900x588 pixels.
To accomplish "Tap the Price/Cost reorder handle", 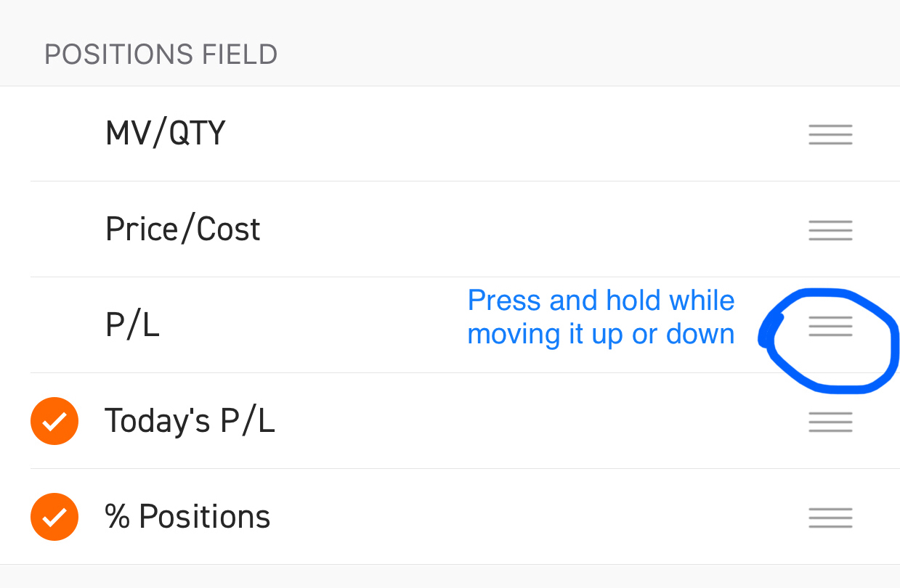I will point(830,231).
